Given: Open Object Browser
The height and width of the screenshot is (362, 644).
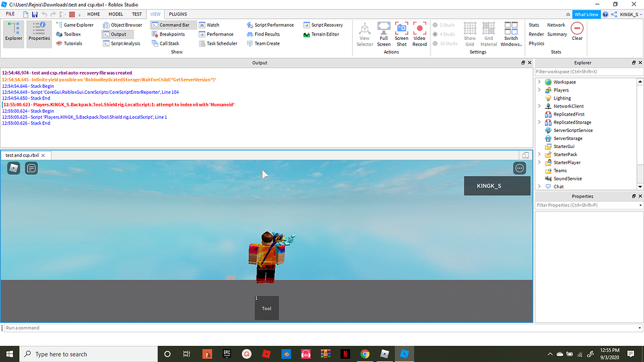Looking at the screenshot, I should [123, 25].
